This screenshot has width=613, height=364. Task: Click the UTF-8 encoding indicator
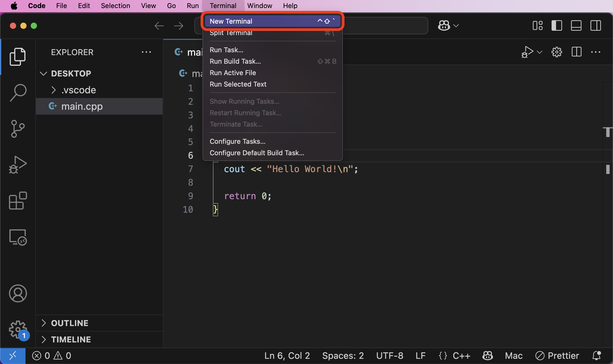(x=389, y=355)
